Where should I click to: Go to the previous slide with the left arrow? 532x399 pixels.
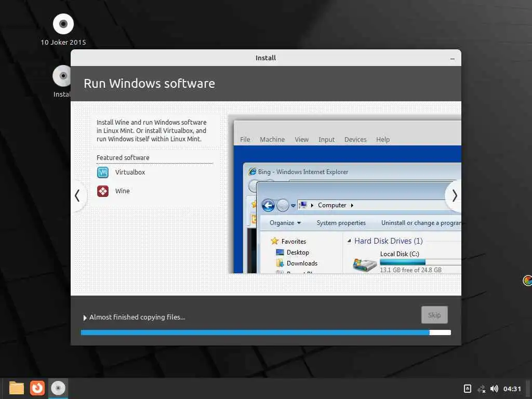click(x=78, y=196)
